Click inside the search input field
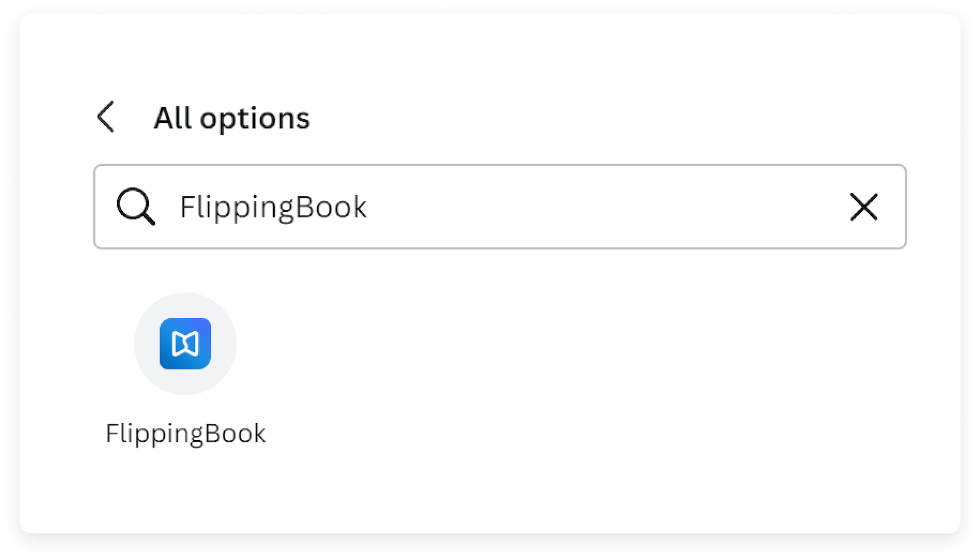 (490, 207)
